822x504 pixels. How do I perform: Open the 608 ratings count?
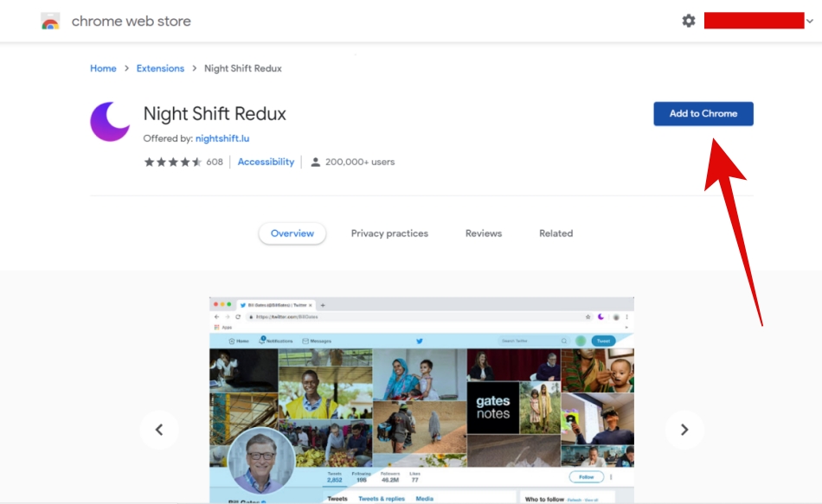coord(215,162)
